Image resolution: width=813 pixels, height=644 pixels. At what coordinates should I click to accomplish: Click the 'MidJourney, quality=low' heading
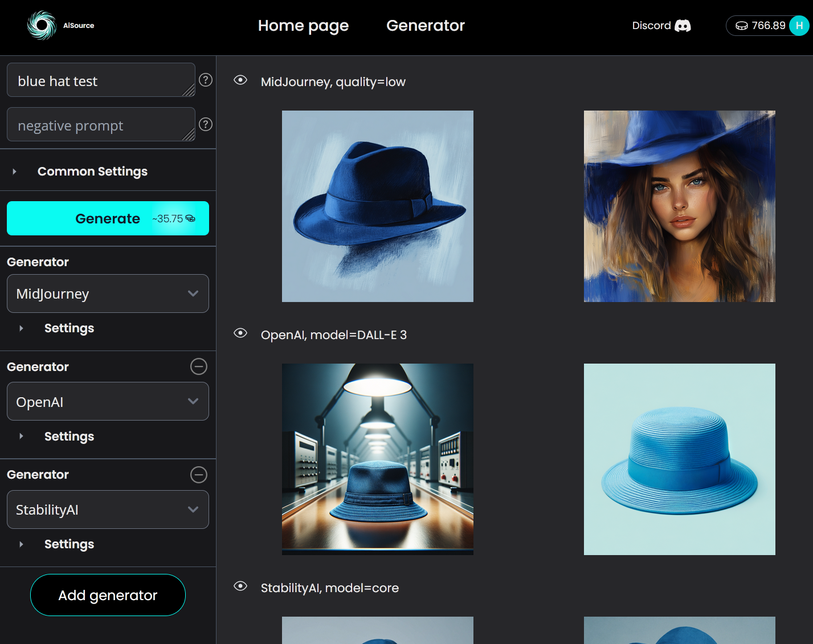pyautogui.click(x=333, y=82)
